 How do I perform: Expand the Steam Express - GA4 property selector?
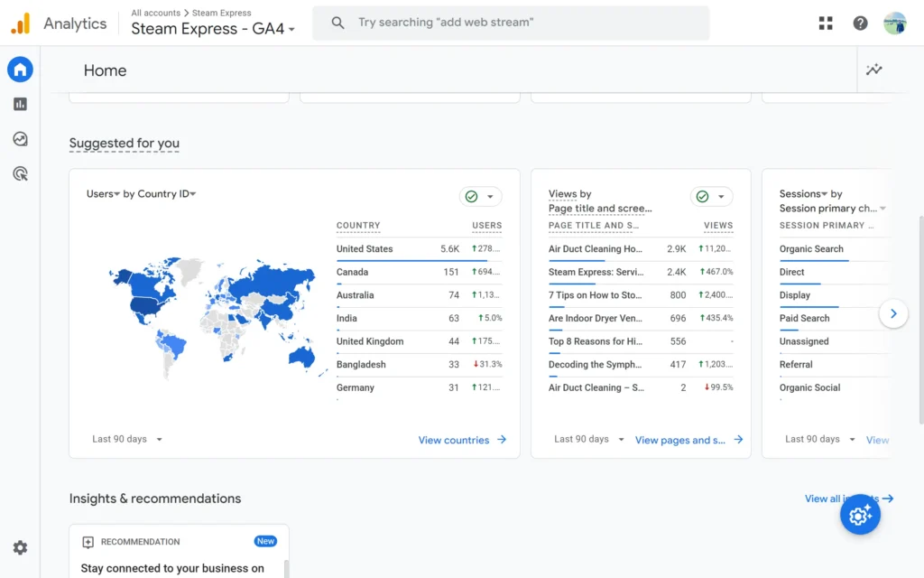click(213, 29)
